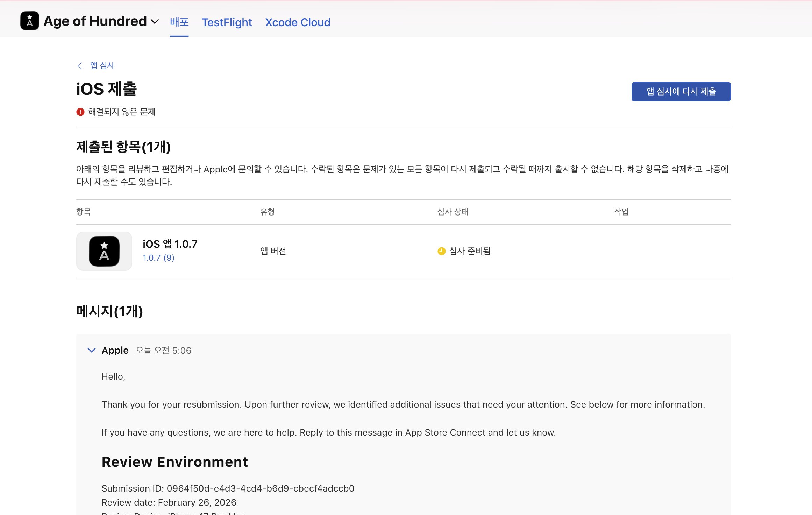Click the 항목 column header

(84, 212)
